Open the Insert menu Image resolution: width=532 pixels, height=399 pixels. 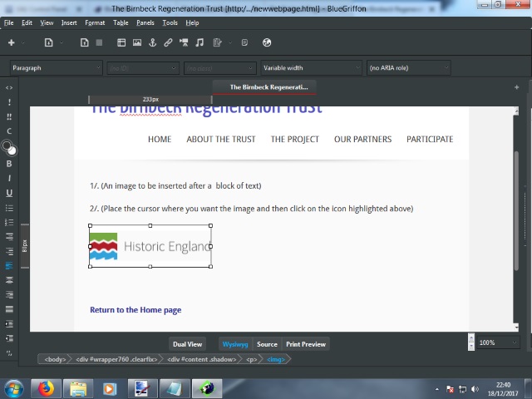click(x=69, y=22)
